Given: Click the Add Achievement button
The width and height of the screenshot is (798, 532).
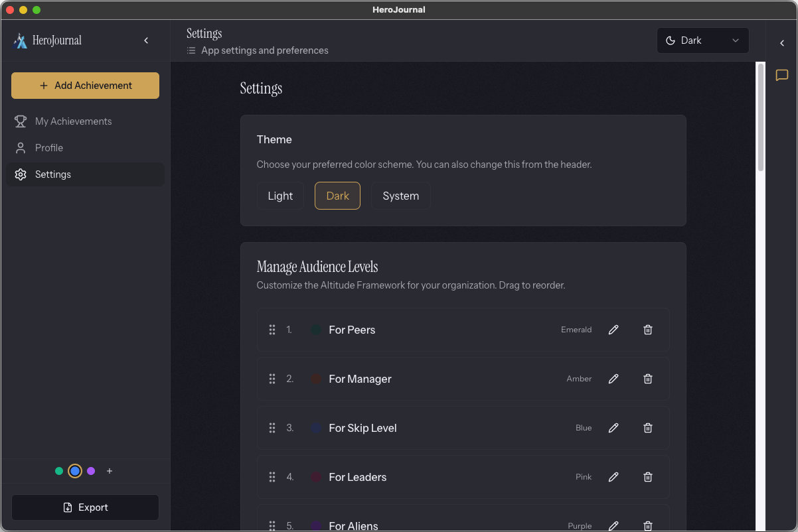Looking at the screenshot, I should (x=85, y=86).
